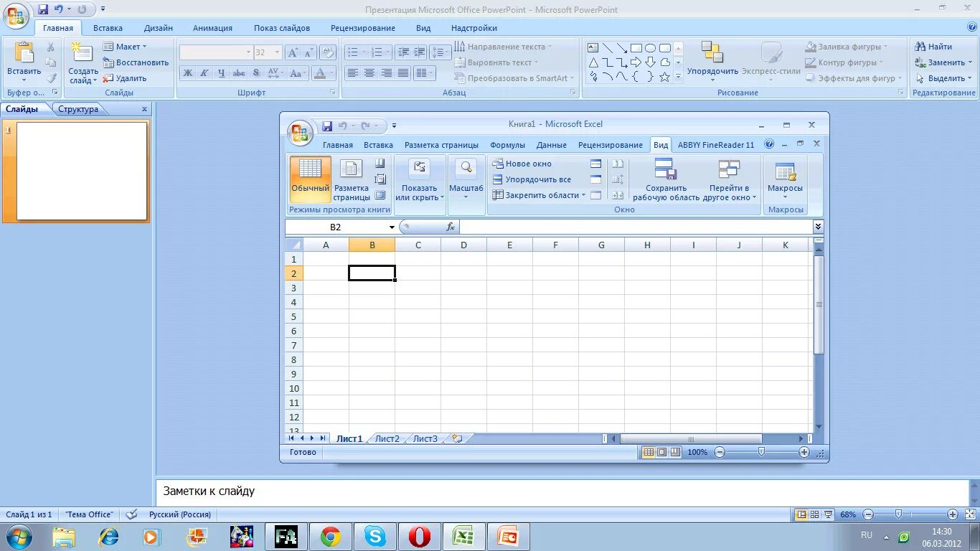Launch Opera browser from the taskbar
Screen dimensions: 980x551
pyautogui.click(x=419, y=537)
